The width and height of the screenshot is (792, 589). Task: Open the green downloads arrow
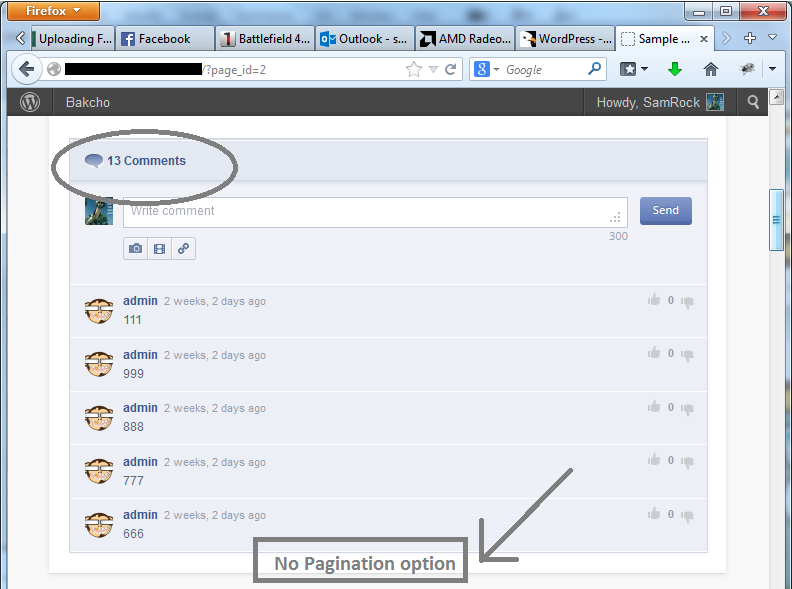click(675, 69)
